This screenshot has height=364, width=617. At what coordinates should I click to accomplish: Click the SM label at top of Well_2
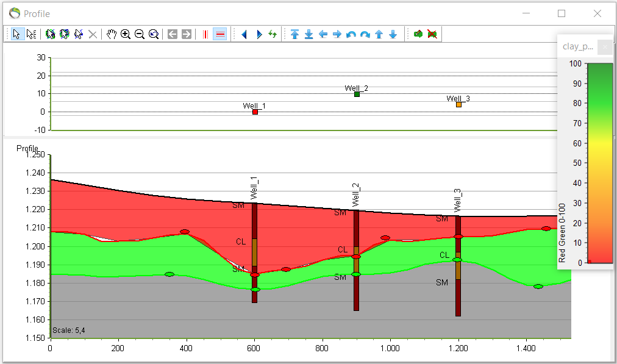[340, 213]
